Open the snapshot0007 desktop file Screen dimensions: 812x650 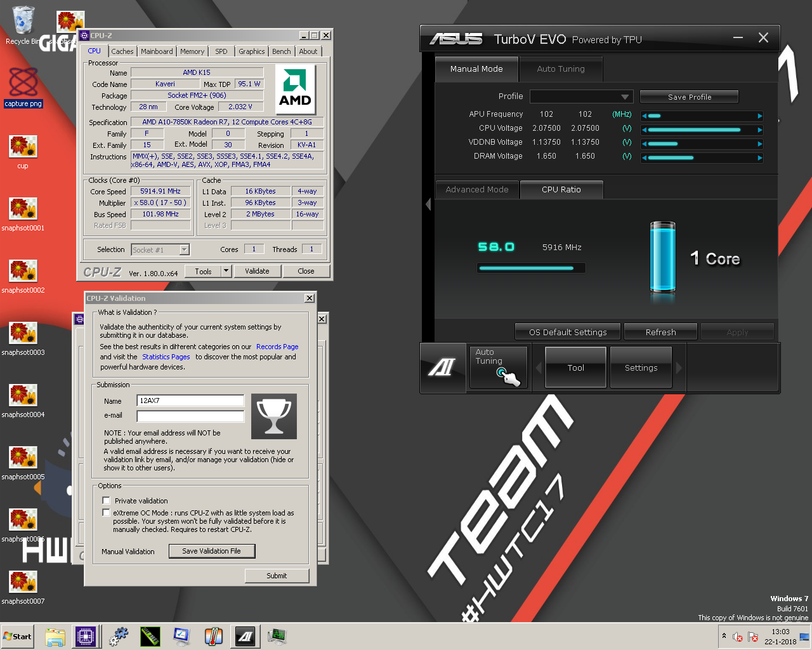pyautogui.click(x=23, y=588)
